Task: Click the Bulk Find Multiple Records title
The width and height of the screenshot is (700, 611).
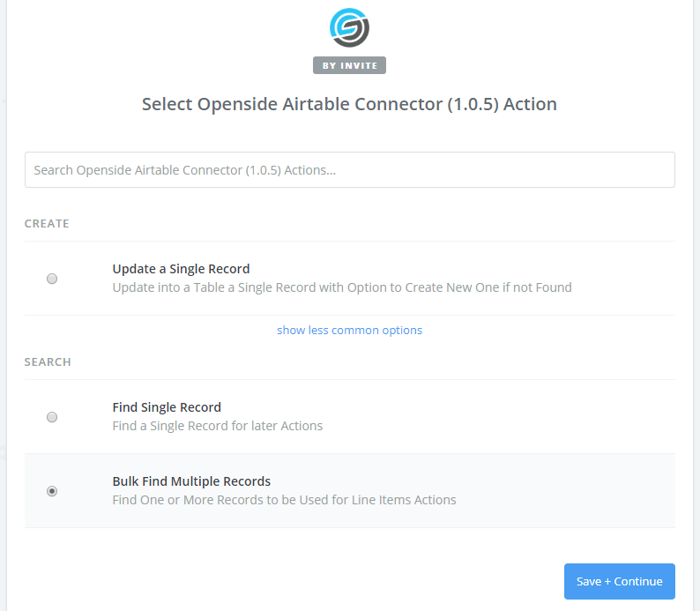Action: pyautogui.click(x=191, y=481)
